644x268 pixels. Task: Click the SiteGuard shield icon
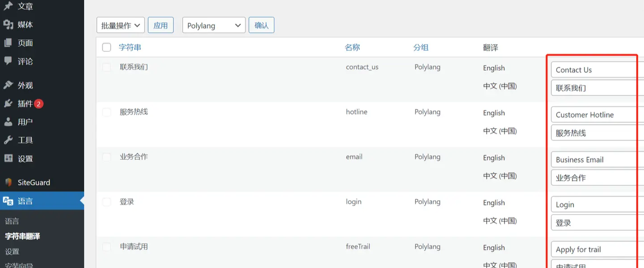[x=8, y=182]
